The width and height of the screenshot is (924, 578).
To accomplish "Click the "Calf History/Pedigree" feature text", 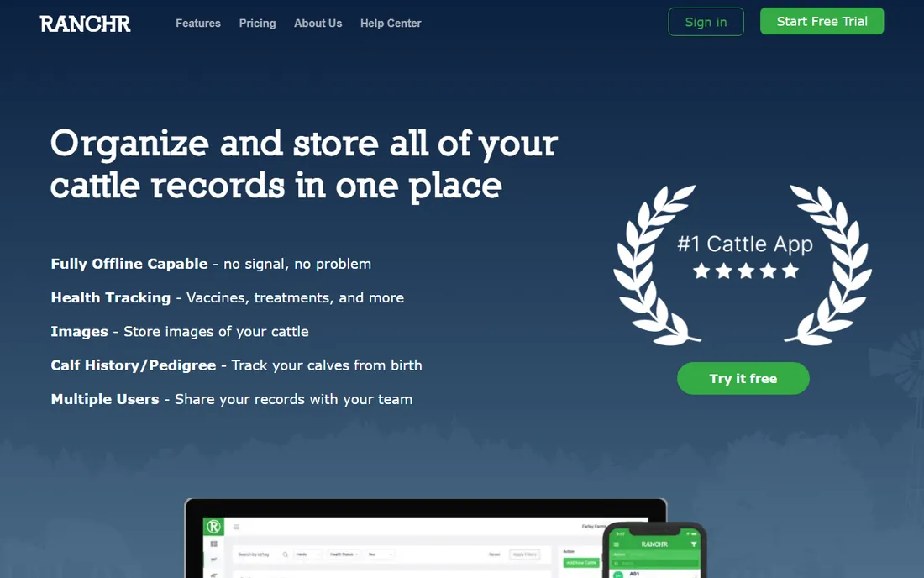I will 134,365.
